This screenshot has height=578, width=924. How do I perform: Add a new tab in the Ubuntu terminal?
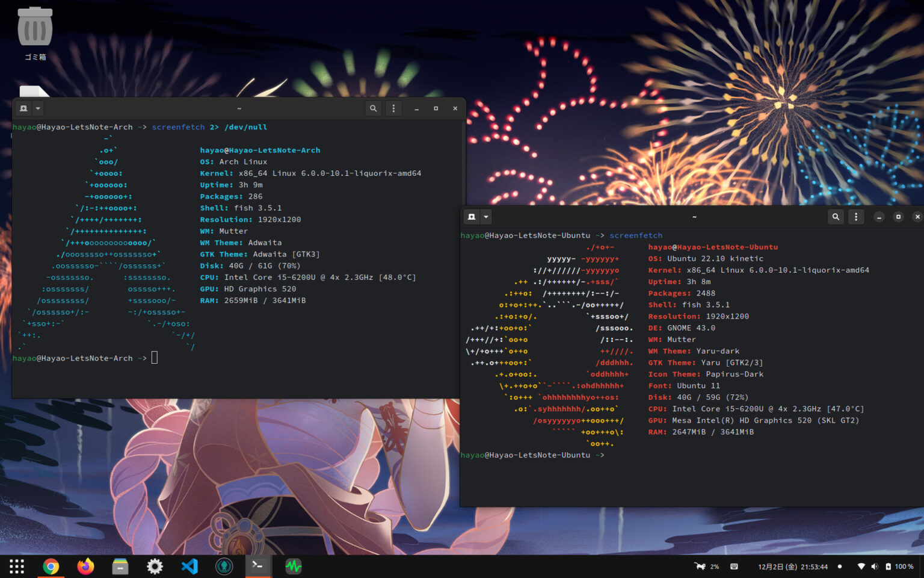472,217
